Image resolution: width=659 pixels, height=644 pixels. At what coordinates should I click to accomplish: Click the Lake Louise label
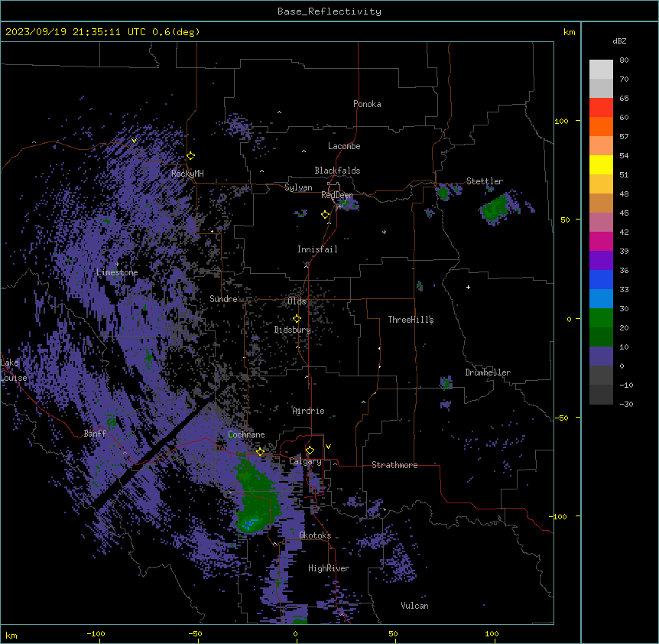coord(14,370)
